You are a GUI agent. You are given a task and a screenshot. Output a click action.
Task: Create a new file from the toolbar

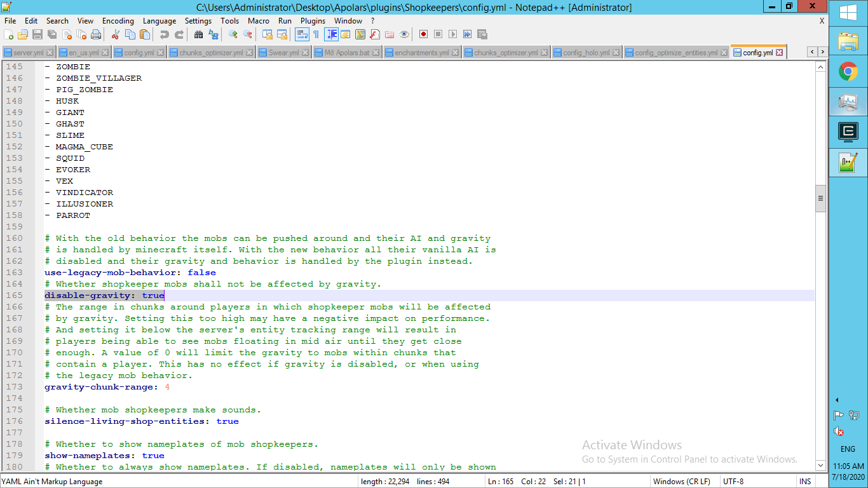click(9, 34)
